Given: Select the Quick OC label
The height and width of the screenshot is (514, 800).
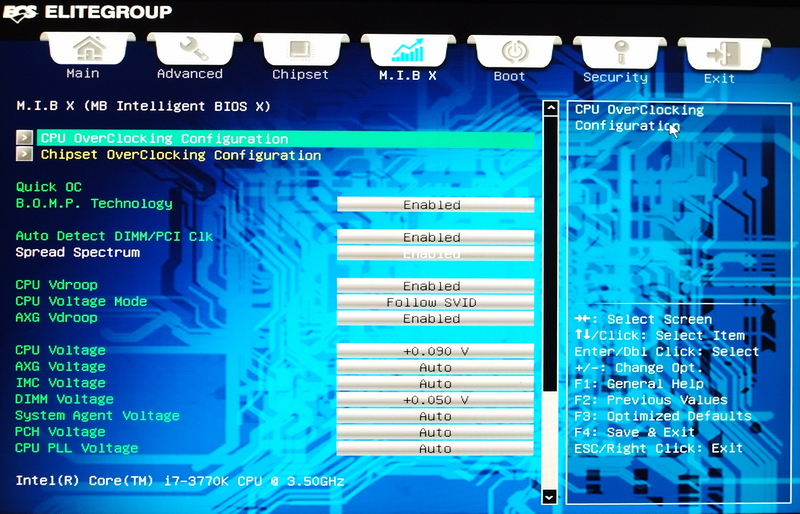Looking at the screenshot, I should point(48,187).
